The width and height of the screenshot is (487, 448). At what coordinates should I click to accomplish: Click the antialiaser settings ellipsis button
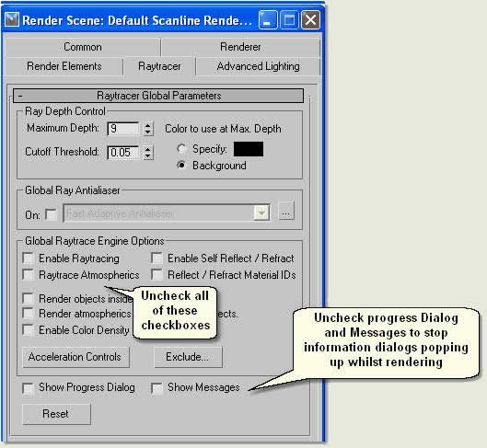pos(286,212)
